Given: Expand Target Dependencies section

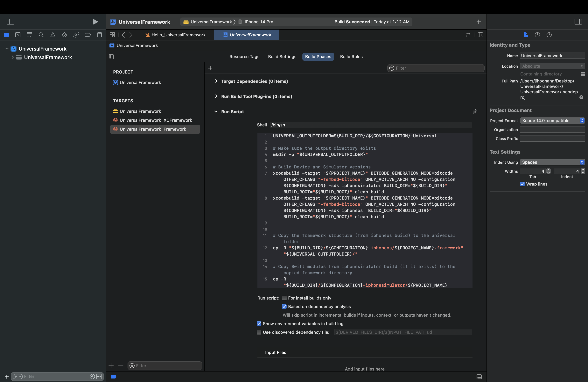Looking at the screenshot, I should (216, 81).
